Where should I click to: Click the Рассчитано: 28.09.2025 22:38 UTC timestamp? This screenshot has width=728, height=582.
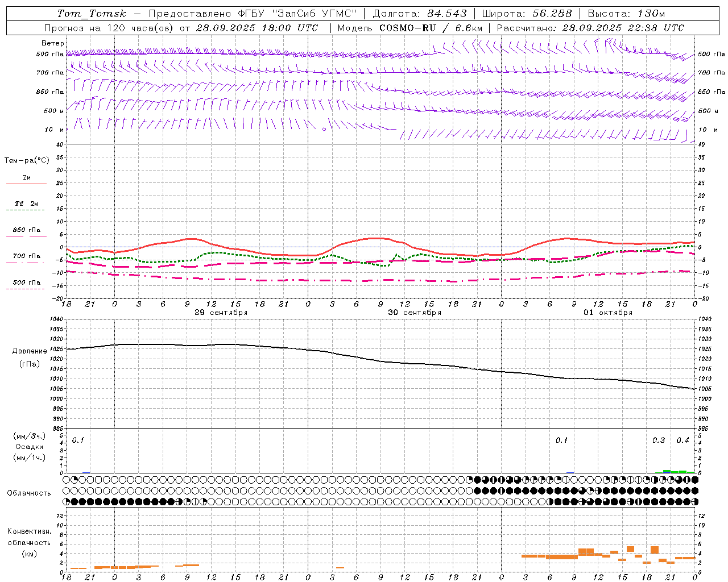tap(590, 28)
